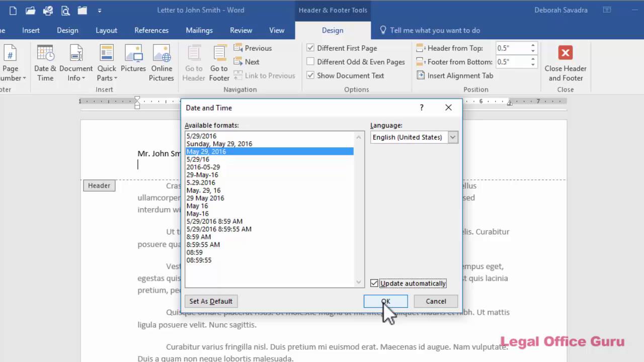Open the Page Number dropdown
644x362 pixels.
10,63
